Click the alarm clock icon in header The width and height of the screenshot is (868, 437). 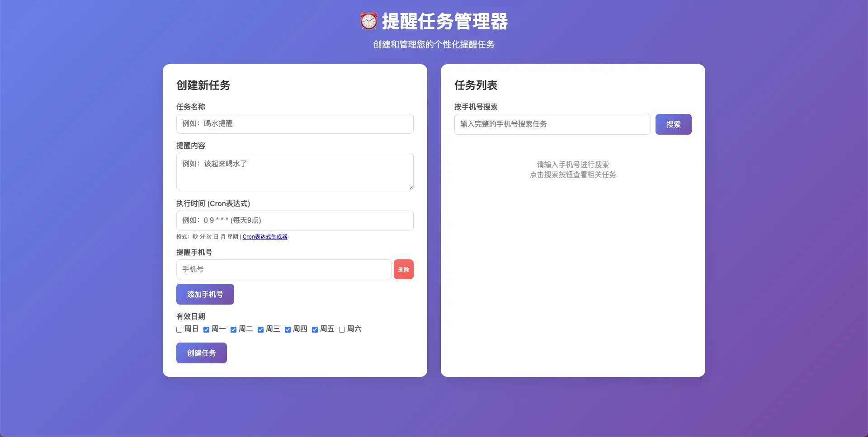368,21
